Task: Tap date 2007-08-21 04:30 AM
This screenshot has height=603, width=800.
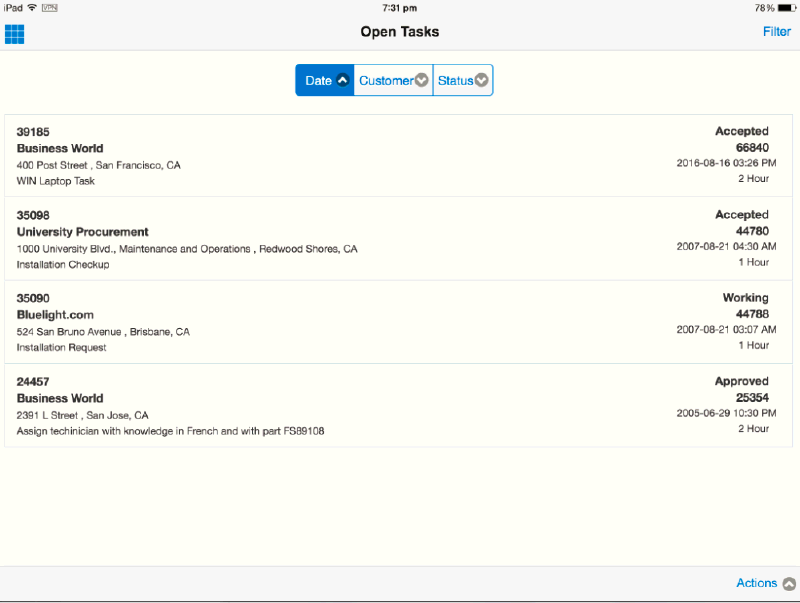Action: pos(726,246)
